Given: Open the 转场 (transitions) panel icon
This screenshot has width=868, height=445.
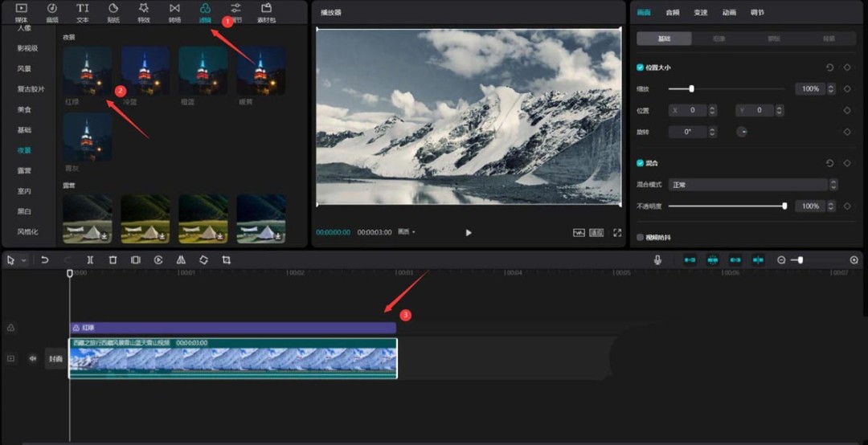Looking at the screenshot, I should pyautogui.click(x=174, y=11).
